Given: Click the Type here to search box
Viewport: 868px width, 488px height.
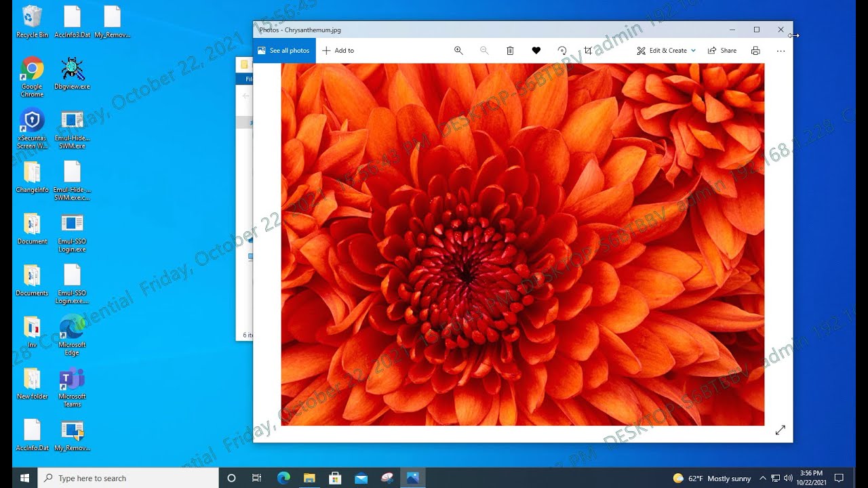Looking at the screenshot, I should pyautogui.click(x=128, y=478).
